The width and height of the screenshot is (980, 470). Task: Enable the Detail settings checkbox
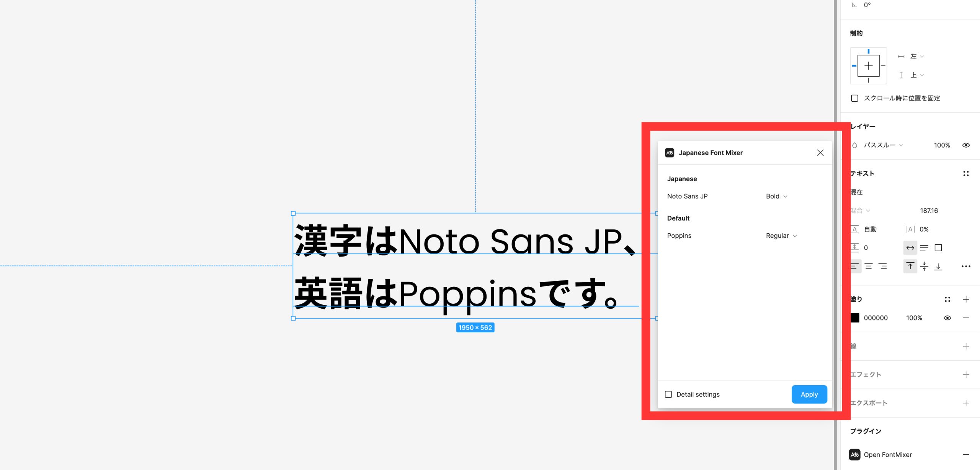[x=668, y=394]
